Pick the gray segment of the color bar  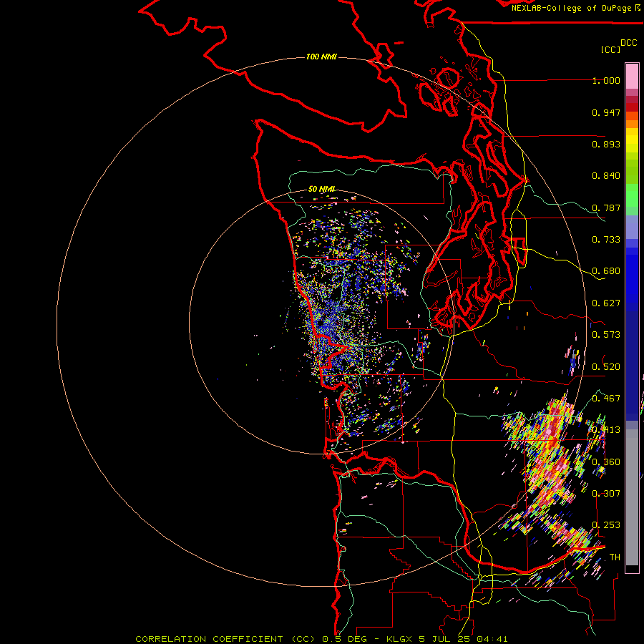pos(632,497)
